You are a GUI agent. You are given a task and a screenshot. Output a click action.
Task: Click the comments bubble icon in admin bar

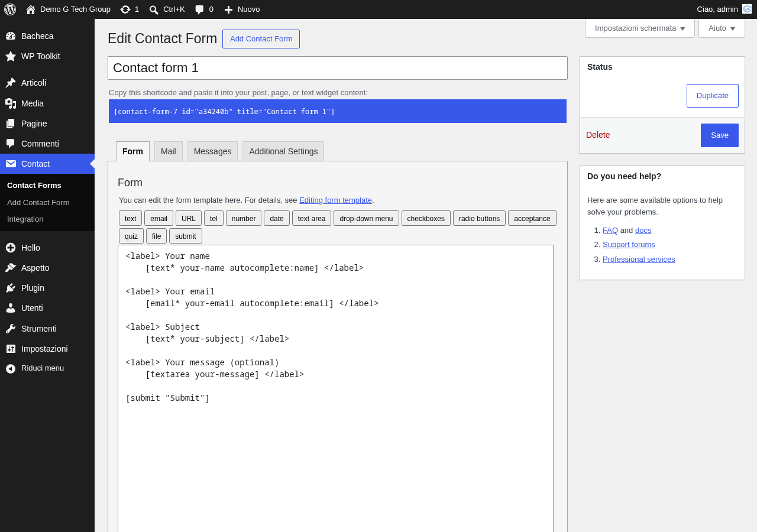click(199, 9)
